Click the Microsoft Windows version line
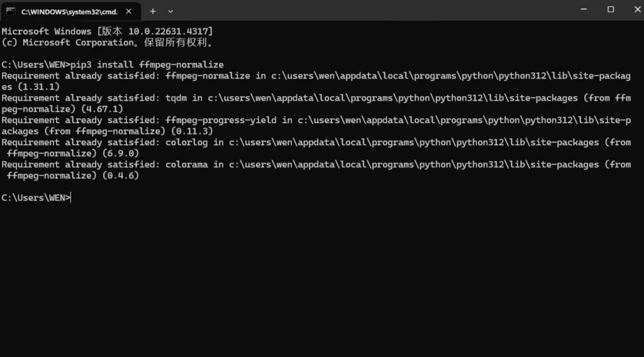The height and width of the screenshot is (357, 644). click(107, 31)
